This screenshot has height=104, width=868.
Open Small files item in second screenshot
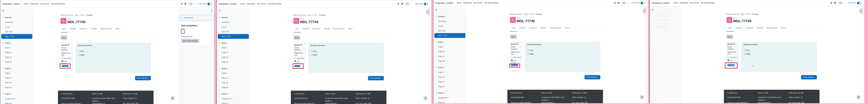[226, 22]
